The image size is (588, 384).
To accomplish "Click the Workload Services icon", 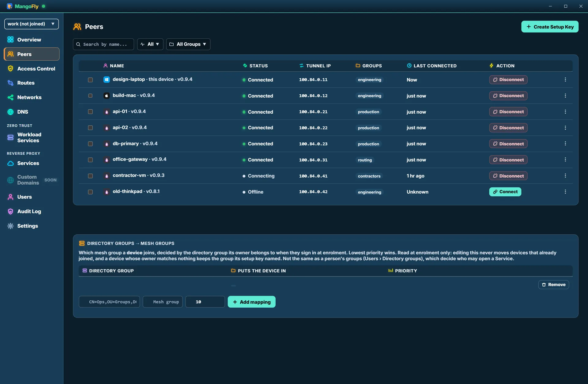I will (10, 137).
